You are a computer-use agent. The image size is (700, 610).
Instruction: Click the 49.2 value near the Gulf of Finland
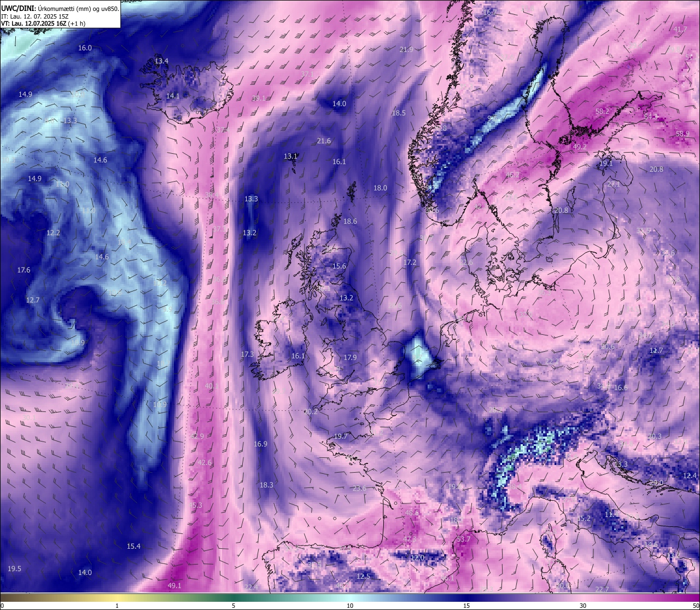pos(580,147)
